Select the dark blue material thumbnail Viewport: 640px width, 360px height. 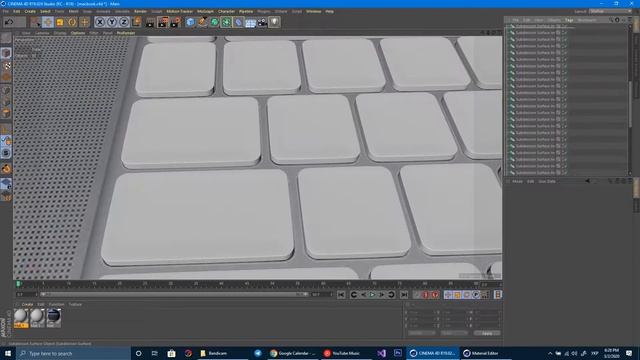coord(53,318)
